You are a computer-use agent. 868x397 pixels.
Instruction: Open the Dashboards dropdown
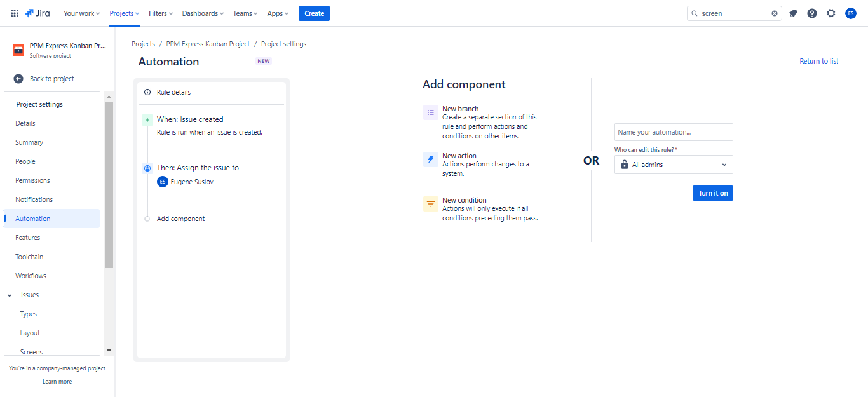(203, 13)
